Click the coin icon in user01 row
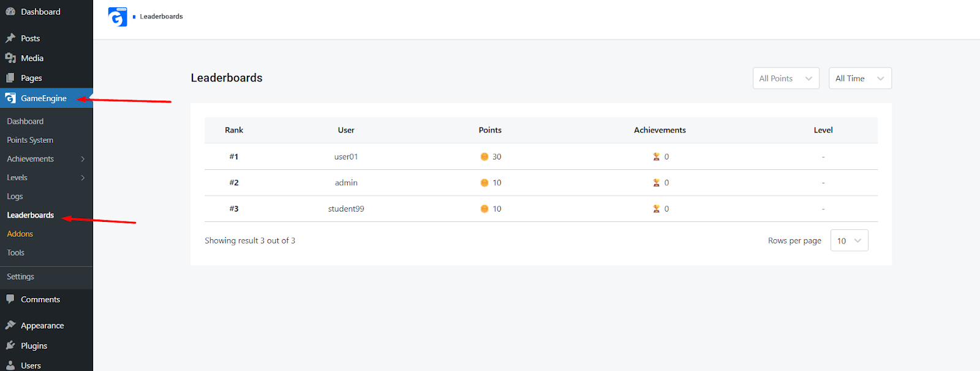 pos(484,157)
